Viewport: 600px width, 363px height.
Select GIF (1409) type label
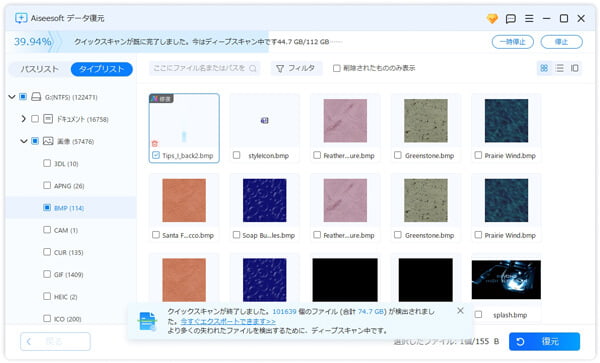point(68,275)
